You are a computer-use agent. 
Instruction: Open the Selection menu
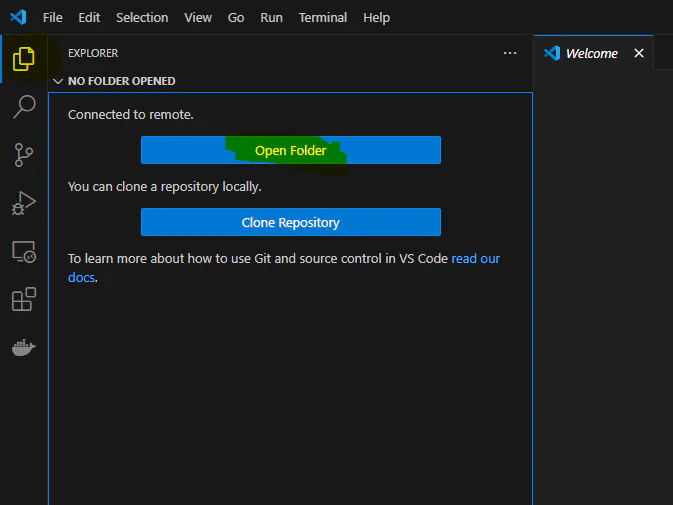coord(142,18)
